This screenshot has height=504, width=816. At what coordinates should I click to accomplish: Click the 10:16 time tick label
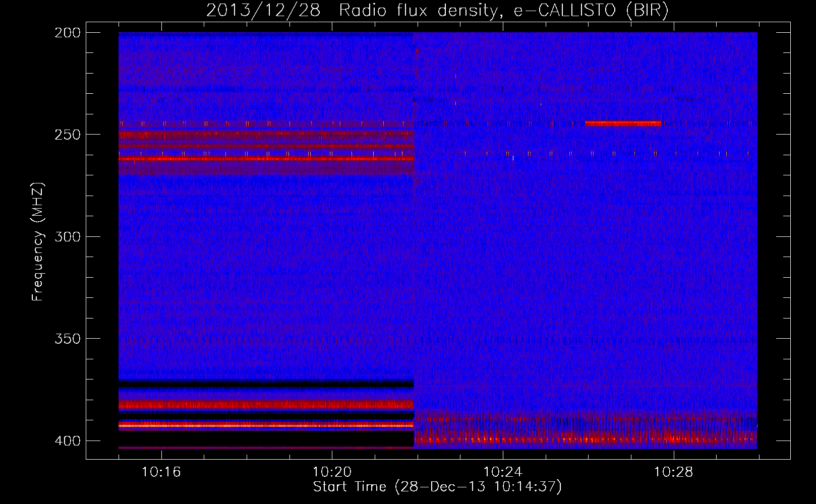(161, 472)
